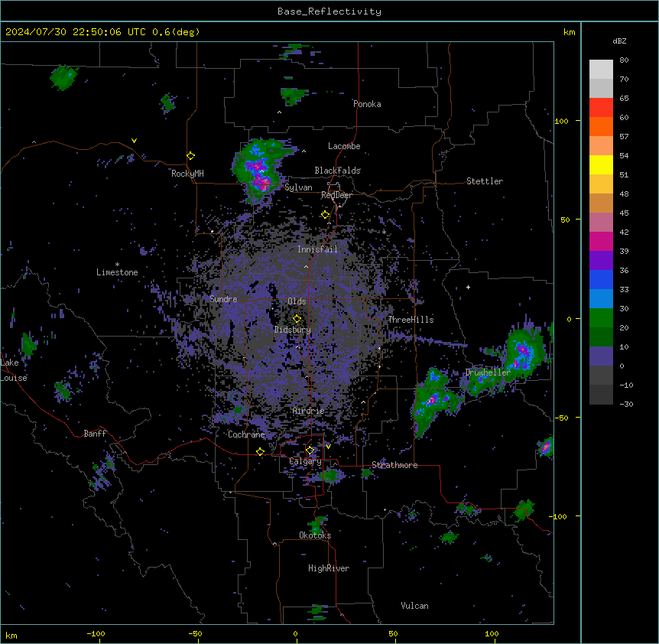Screen dimensions: 659x644
Task: Click the dark orange 57-60 dBZ legend swatch
Action: coord(601,126)
